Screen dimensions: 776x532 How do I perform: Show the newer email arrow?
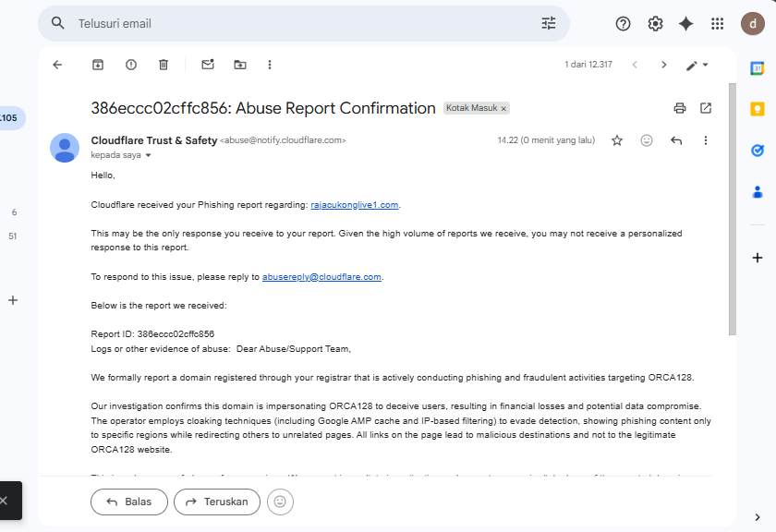(635, 65)
